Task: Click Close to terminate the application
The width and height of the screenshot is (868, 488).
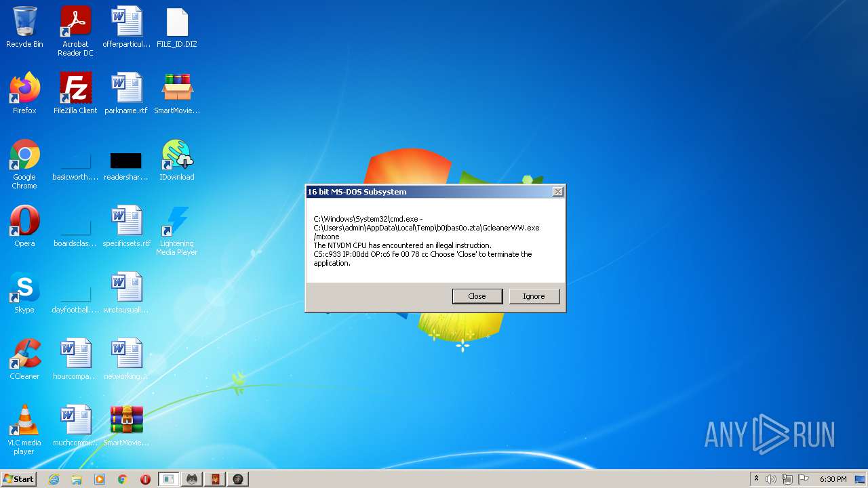Action: (x=477, y=296)
